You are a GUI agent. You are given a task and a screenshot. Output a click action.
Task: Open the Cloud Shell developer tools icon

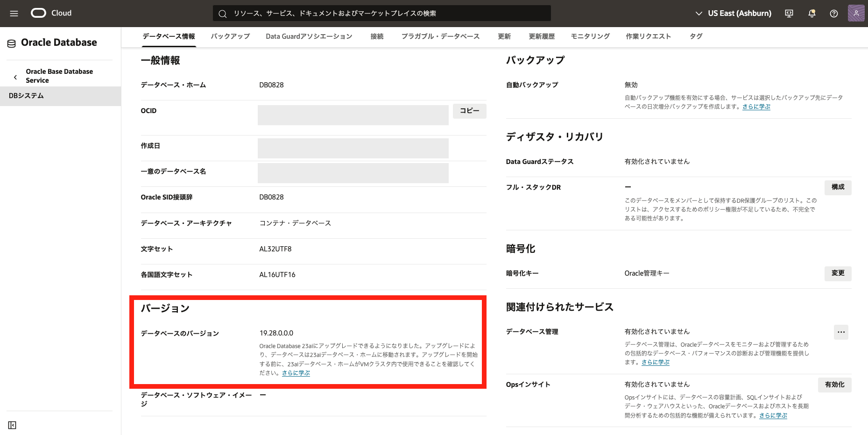[789, 14]
